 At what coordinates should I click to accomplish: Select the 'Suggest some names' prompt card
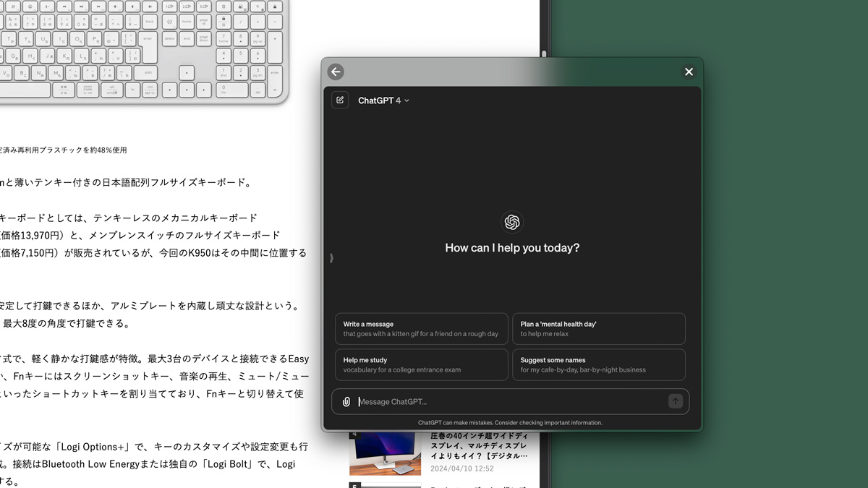click(x=599, y=364)
